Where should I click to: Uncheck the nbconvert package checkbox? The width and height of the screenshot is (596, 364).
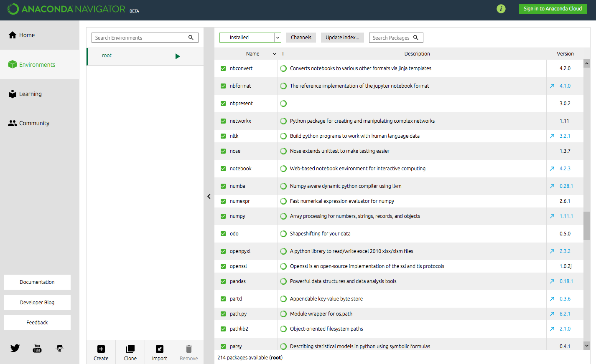[x=223, y=68]
